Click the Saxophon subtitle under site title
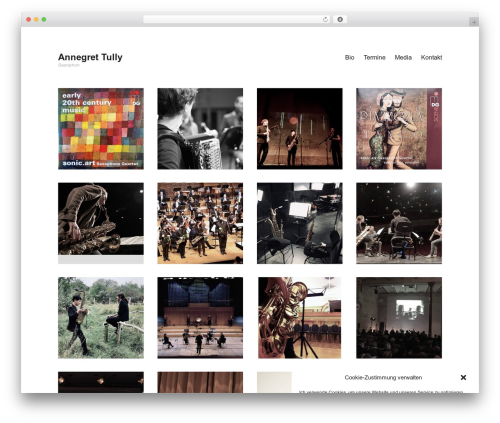The image size is (500, 423). point(69,65)
